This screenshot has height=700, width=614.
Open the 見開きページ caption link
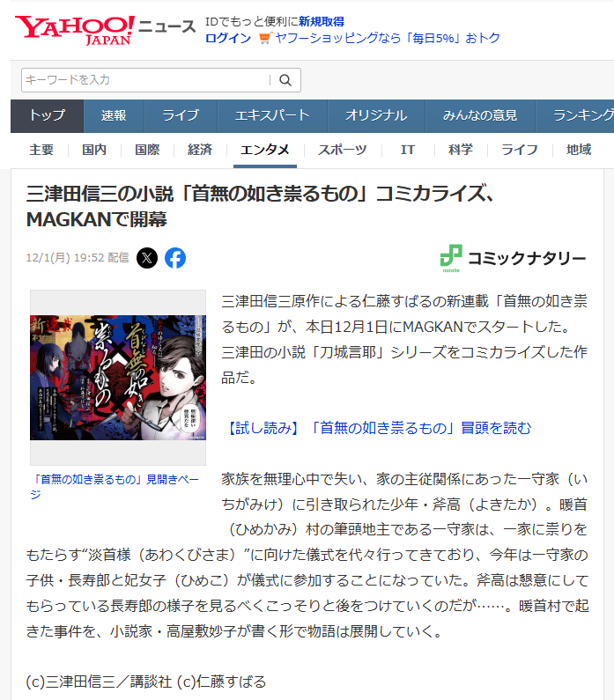(115, 487)
